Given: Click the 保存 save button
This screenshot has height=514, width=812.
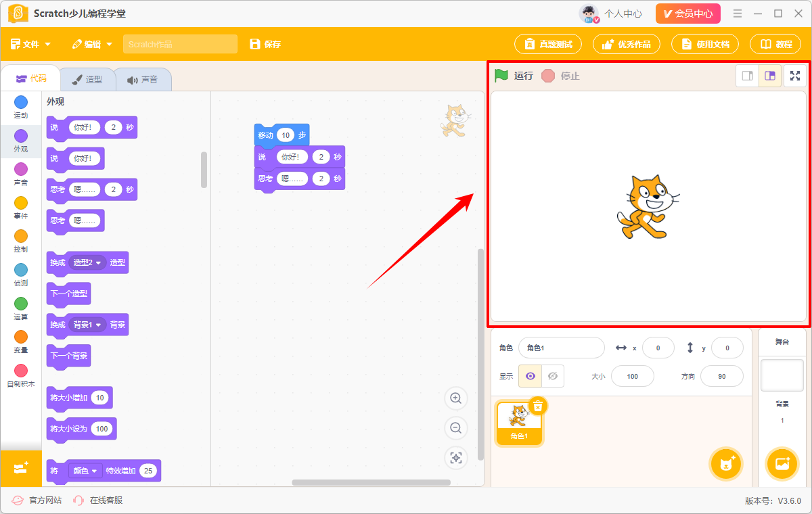Looking at the screenshot, I should (x=265, y=44).
